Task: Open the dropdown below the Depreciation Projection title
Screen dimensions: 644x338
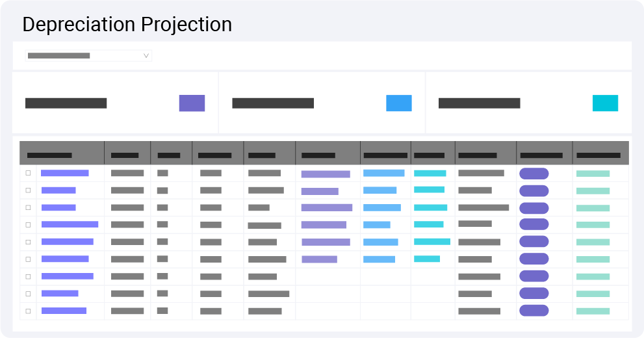Action: (x=88, y=56)
